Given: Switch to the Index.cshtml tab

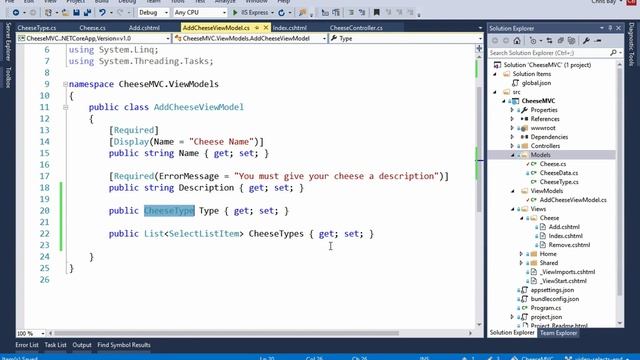Looking at the screenshot, I should (289, 28).
